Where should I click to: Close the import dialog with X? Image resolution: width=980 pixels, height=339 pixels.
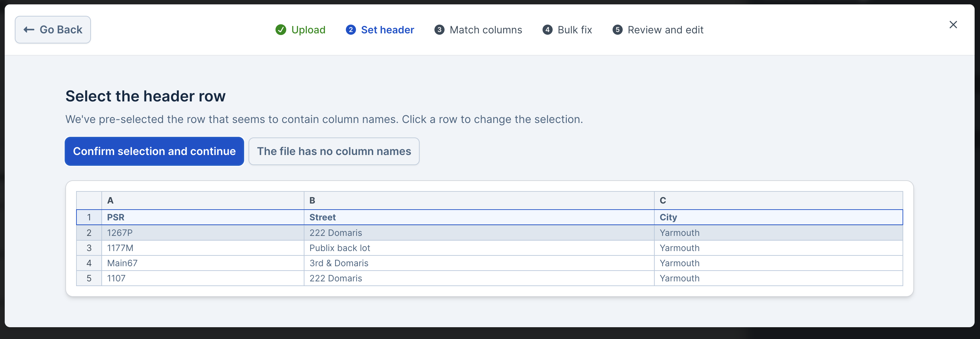(953, 25)
